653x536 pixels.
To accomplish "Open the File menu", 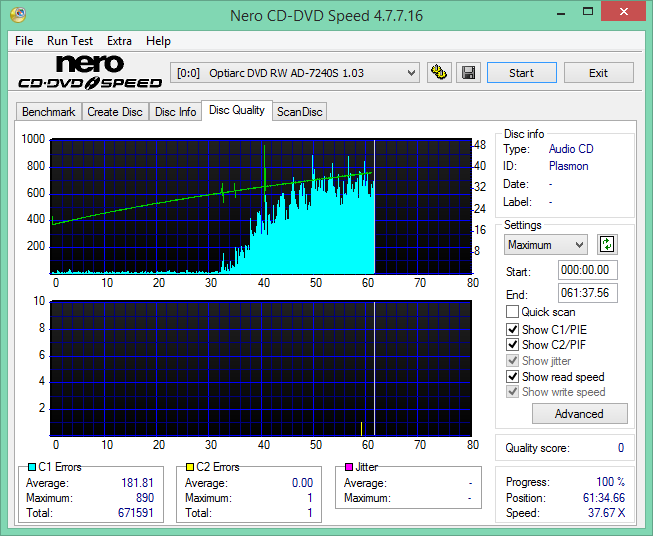I will (24, 41).
